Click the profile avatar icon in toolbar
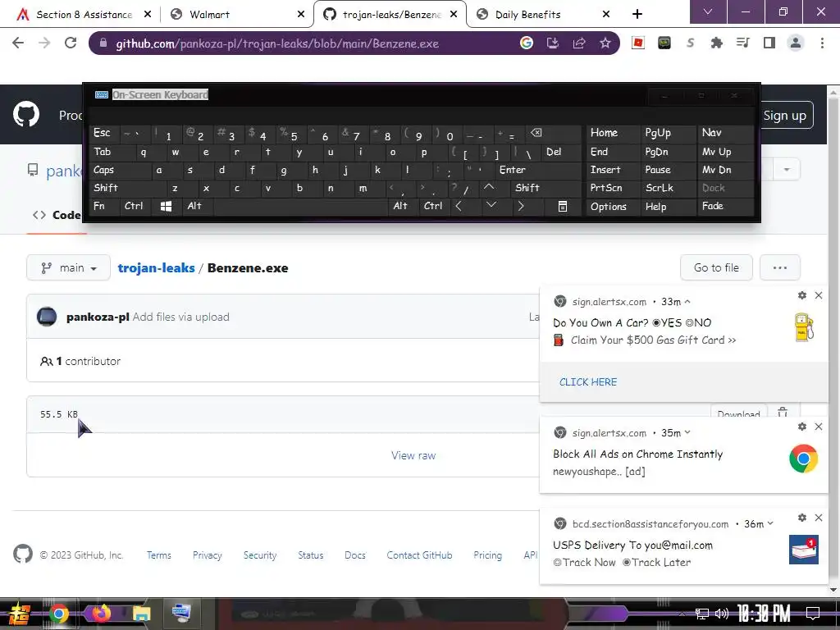This screenshot has width=840, height=630. point(796,43)
